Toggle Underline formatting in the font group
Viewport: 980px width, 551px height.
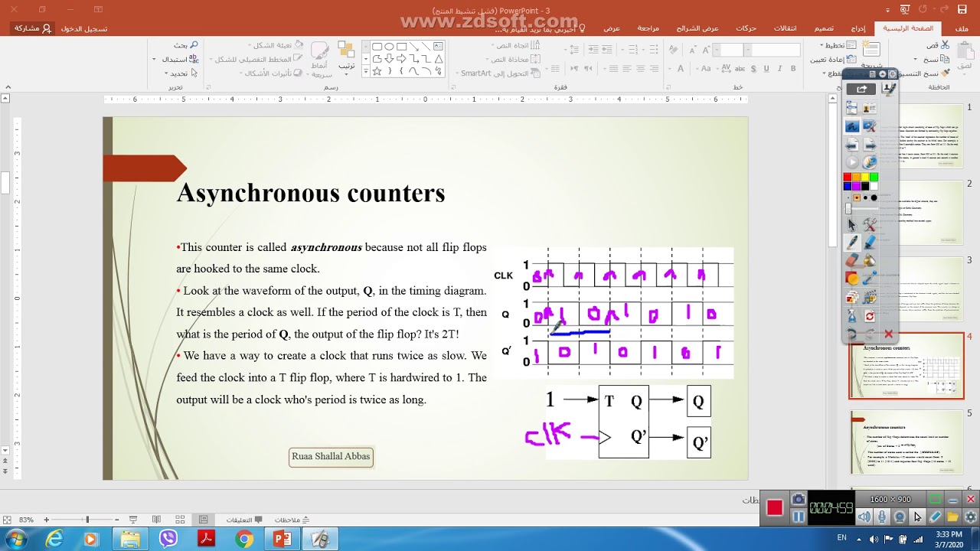(x=766, y=69)
